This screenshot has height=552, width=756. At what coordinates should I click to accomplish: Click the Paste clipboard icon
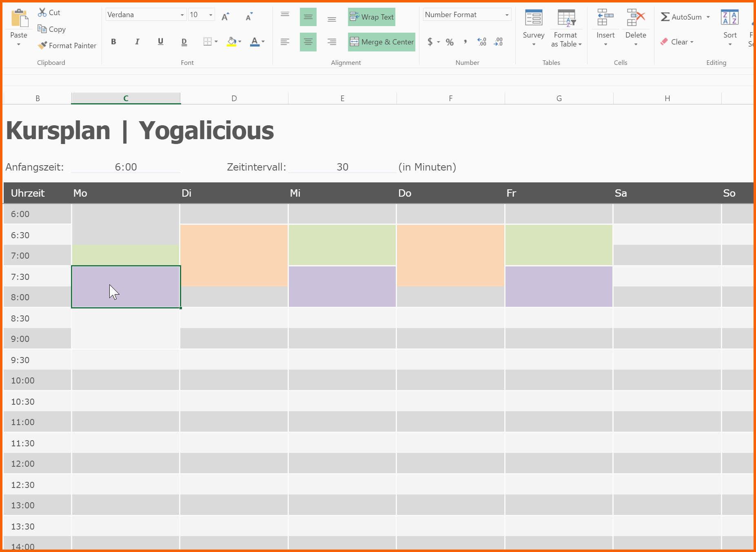(19, 19)
